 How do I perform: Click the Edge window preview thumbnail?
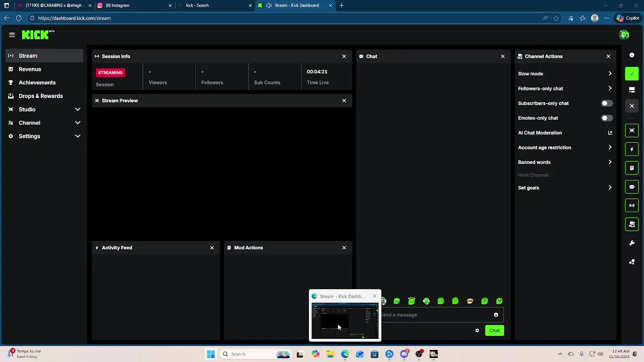click(345, 321)
